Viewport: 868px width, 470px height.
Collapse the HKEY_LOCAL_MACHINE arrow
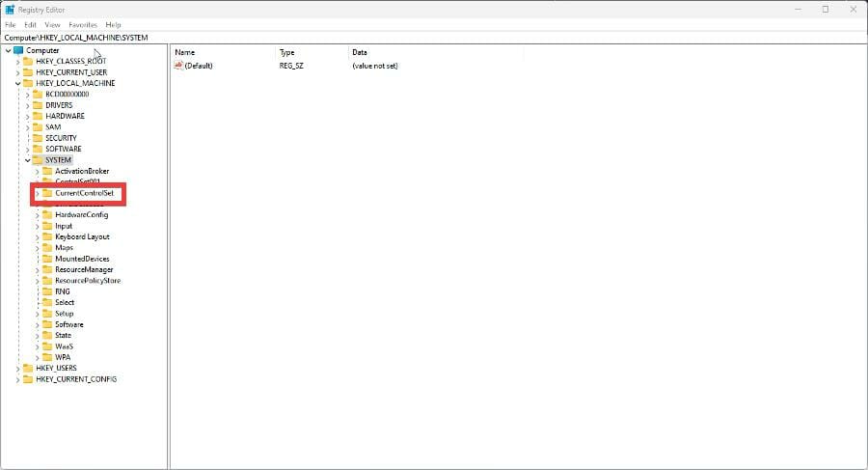pos(17,83)
